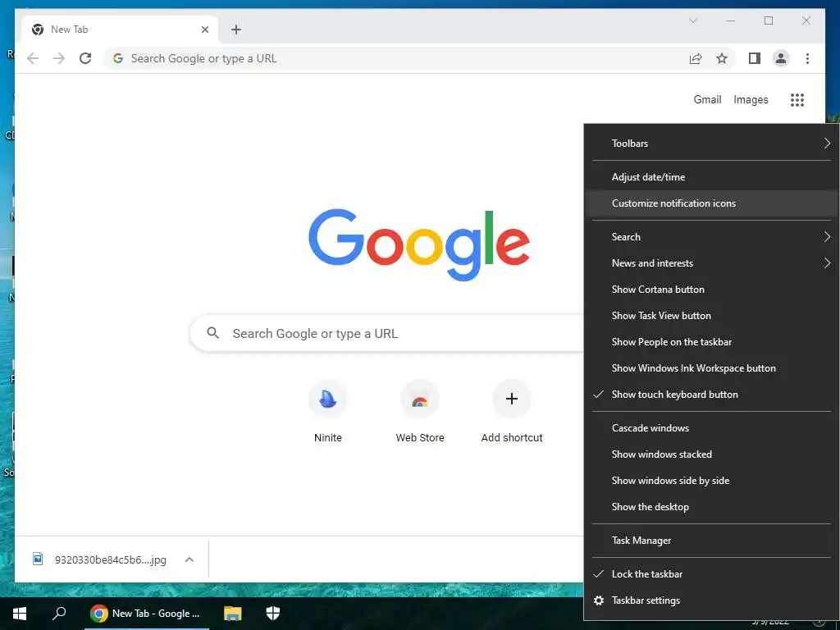Click the Google search box on page
Screen dimensions: 840x630
click(x=387, y=333)
